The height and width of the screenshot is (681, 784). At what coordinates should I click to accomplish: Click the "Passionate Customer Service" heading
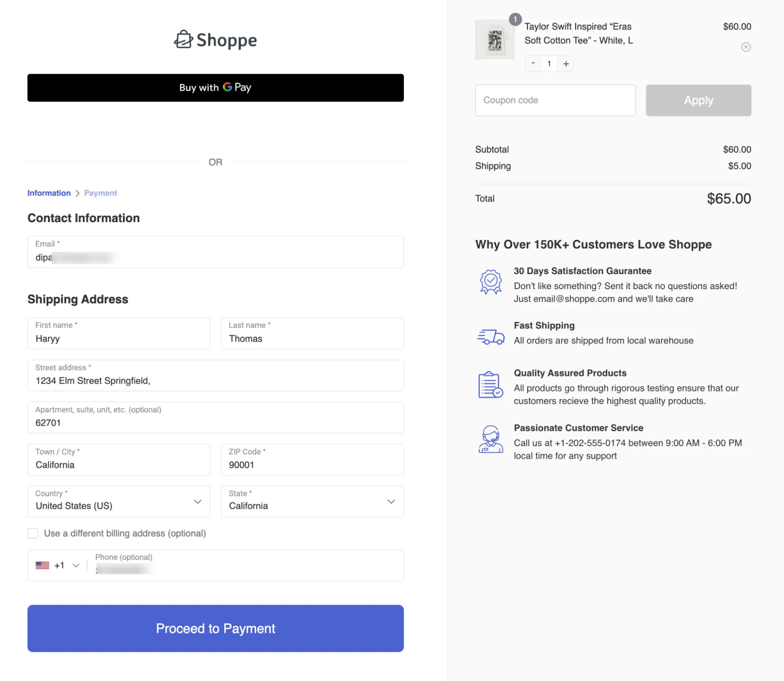[578, 428]
